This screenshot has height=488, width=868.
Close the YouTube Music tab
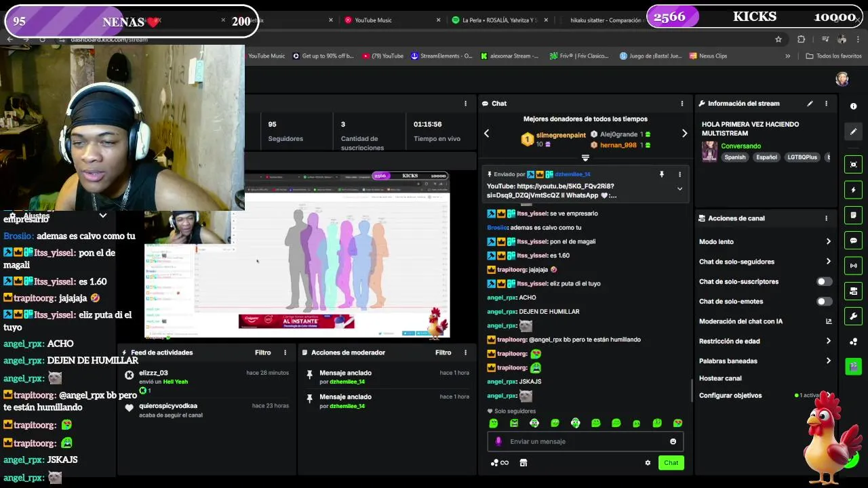[x=438, y=20]
